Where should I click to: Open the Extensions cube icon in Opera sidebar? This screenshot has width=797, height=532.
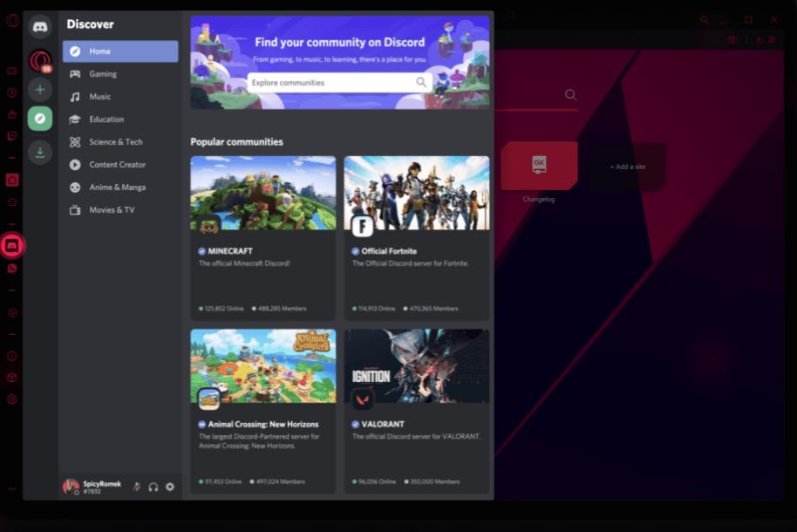click(12, 378)
